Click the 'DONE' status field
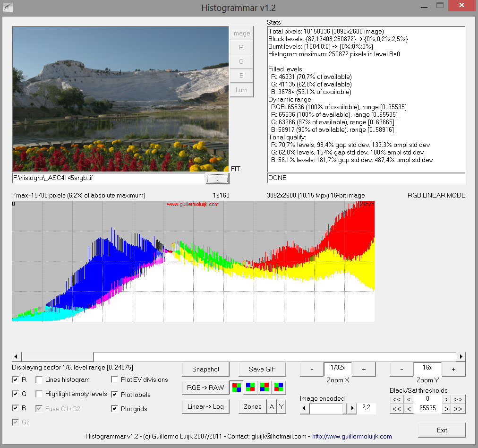 pyautogui.click(x=366, y=178)
